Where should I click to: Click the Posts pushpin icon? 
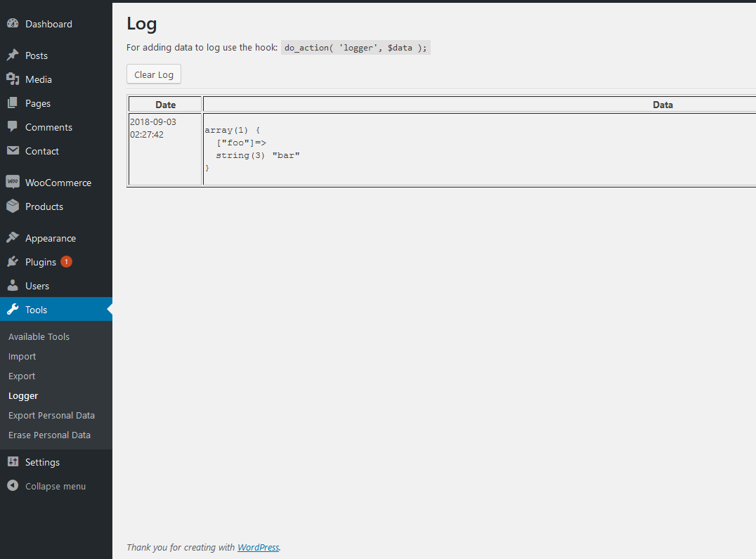pyautogui.click(x=13, y=55)
